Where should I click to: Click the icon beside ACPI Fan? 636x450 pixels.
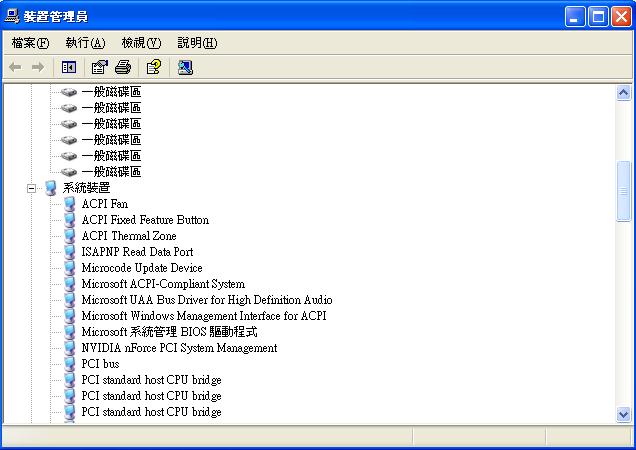pos(70,204)
